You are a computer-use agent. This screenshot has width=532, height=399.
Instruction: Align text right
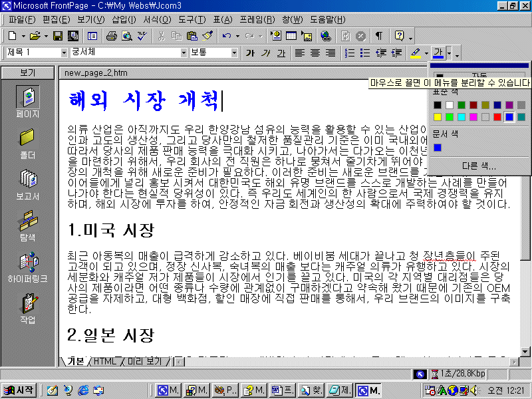[331, 53]
